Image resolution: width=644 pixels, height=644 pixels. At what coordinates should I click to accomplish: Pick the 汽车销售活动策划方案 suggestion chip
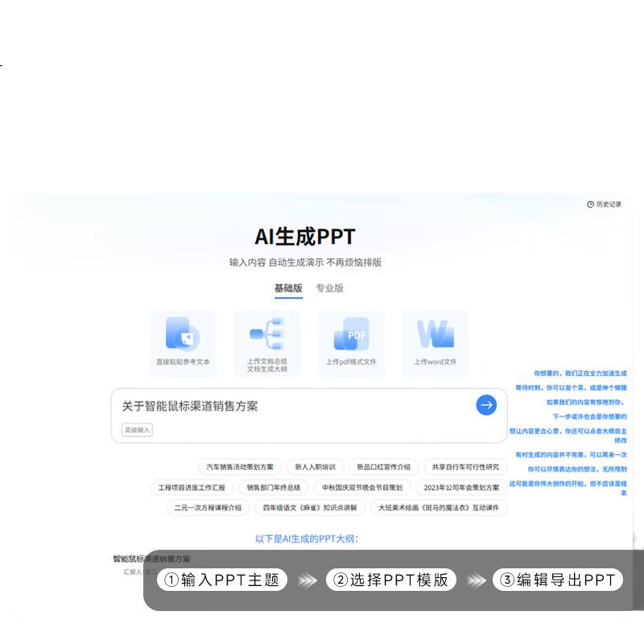click(x=240, y=467)
